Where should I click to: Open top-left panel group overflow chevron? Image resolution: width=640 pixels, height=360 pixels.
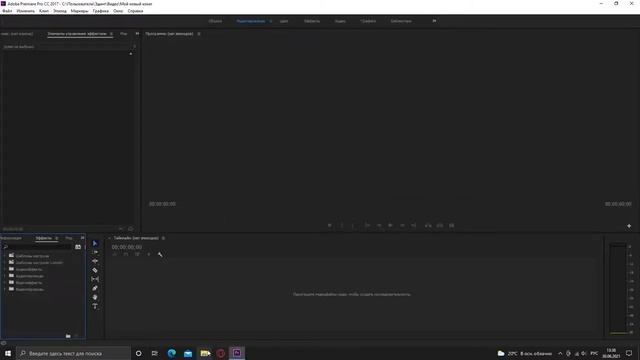point(137,33)
